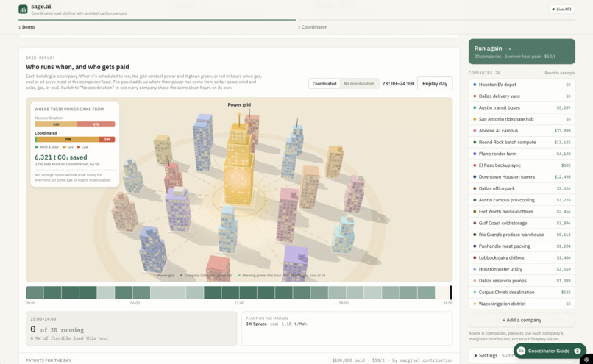Select Houston water utility row
The width and height of the screenshot is (593, 364).
(x=522, y=269)
